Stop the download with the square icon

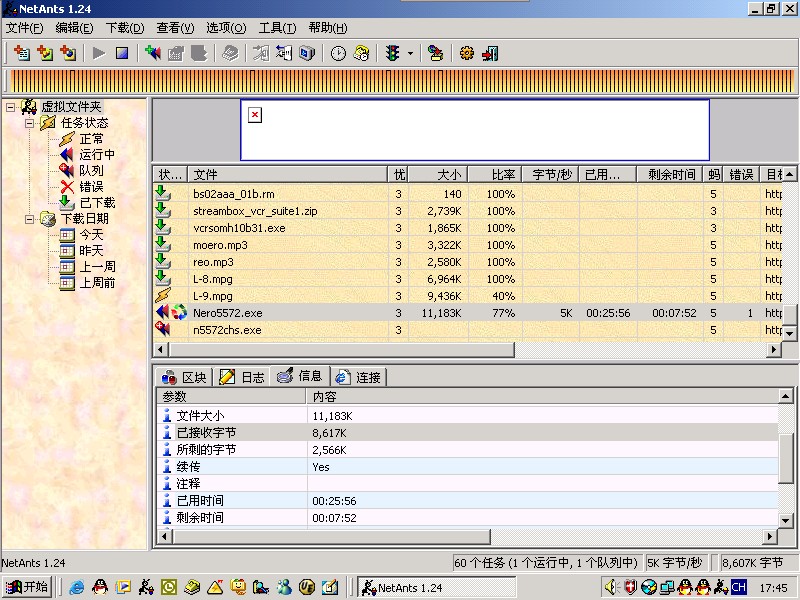click(x=122, y=53)
